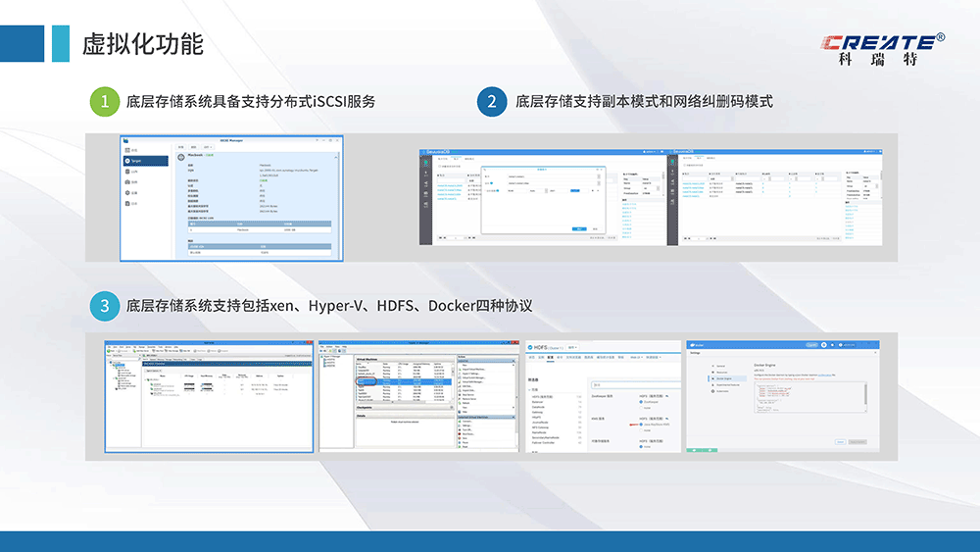Open the LUN section in iSCSI Manager
The image size is (980, 552).
[134, 172]
